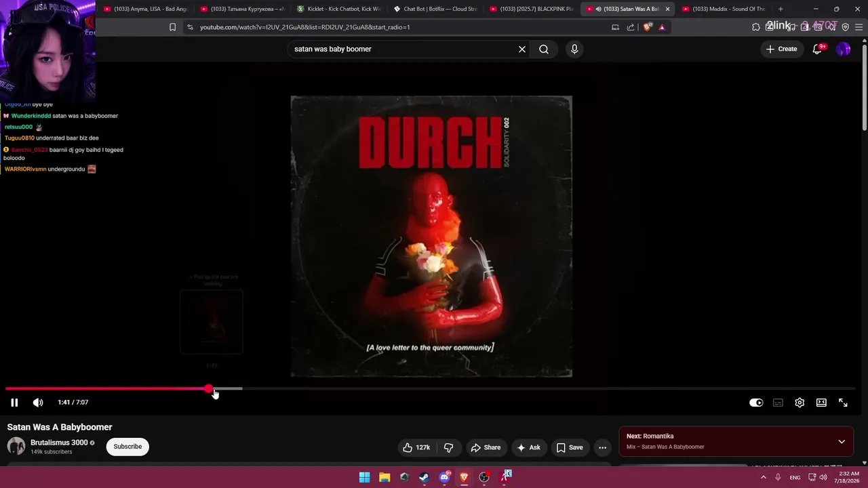Open Brave Shields lion icon
This screenshot has height=488, width=868.
(x=648, y=27)
